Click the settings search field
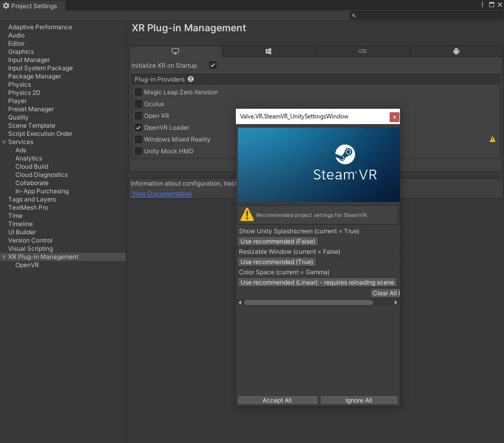 429,15
